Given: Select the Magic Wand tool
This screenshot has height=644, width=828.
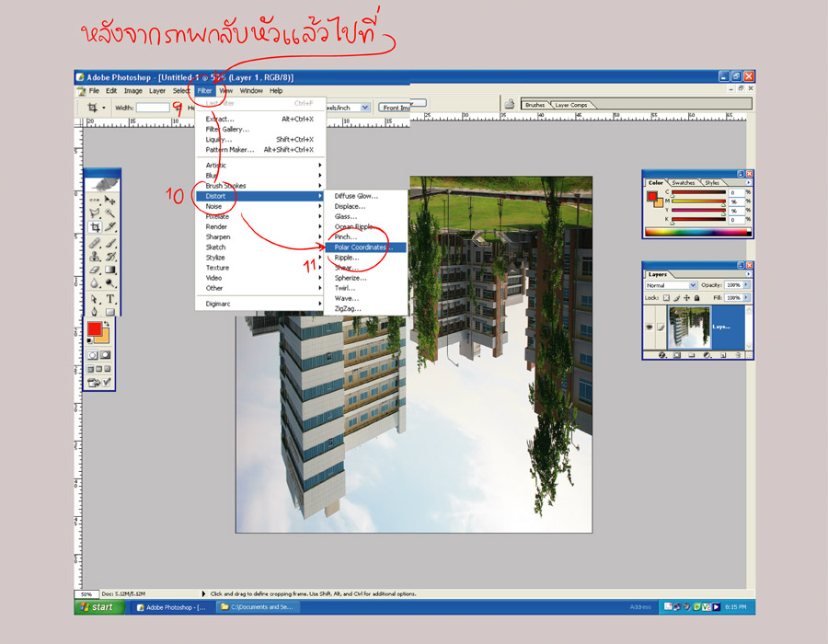Looking at the screenshot, I should (x=110, y=213).
